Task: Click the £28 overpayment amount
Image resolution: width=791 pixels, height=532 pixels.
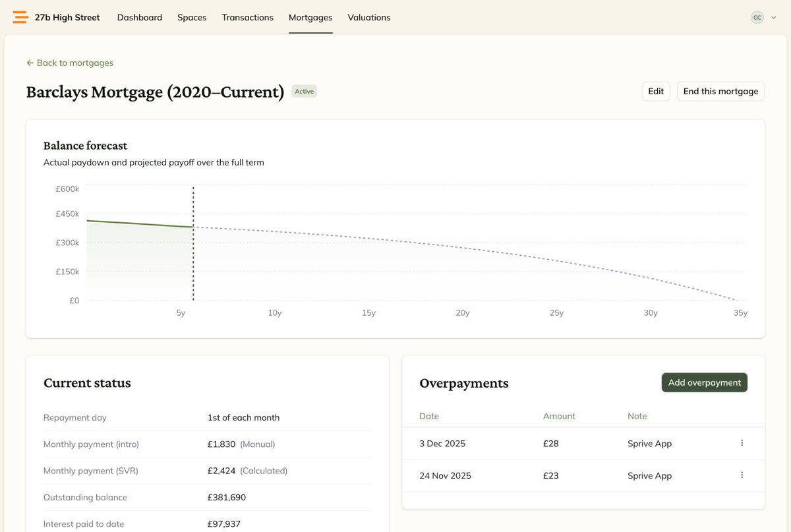Action: click(x=551, y=444)
